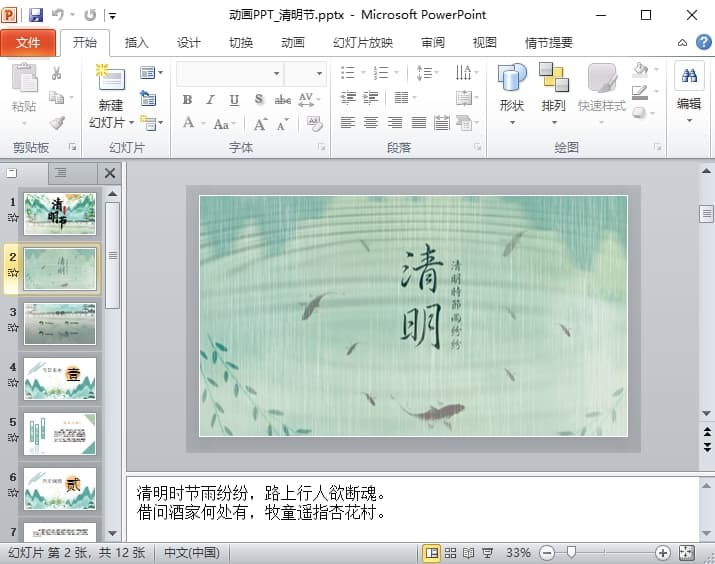The image size is (715, 564).
Task: Click the 粘贴 paste button
Action: click(24, 94)
